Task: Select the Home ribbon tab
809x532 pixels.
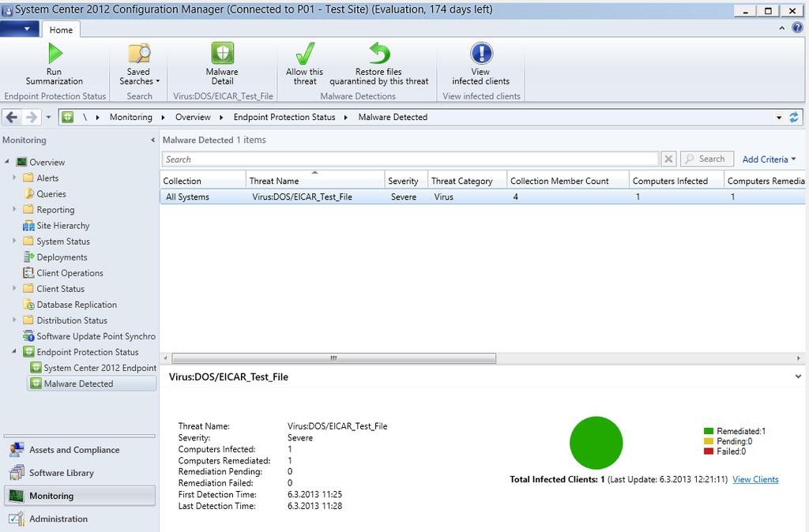Action: pyautogui.click(x=61, y=30)
